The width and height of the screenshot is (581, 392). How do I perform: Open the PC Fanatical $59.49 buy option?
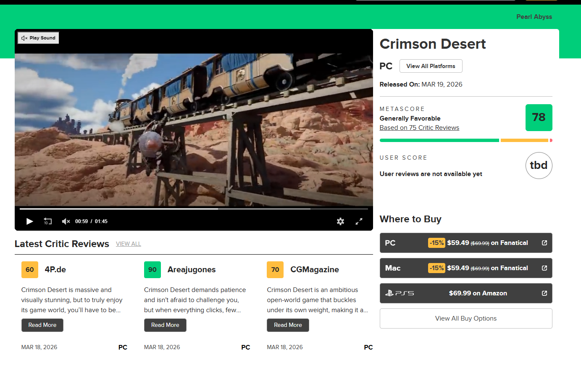(466, 243)
